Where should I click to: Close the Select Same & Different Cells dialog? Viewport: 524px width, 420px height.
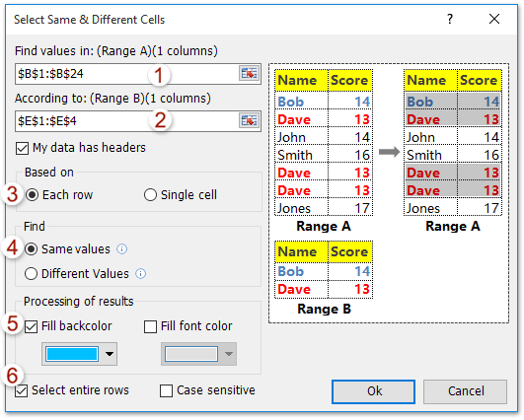(x=494, y=19)
